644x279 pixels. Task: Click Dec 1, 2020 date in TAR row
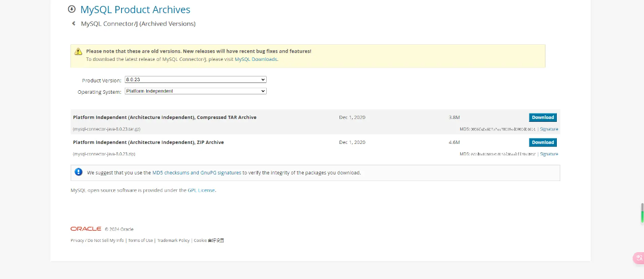[352, 118]
